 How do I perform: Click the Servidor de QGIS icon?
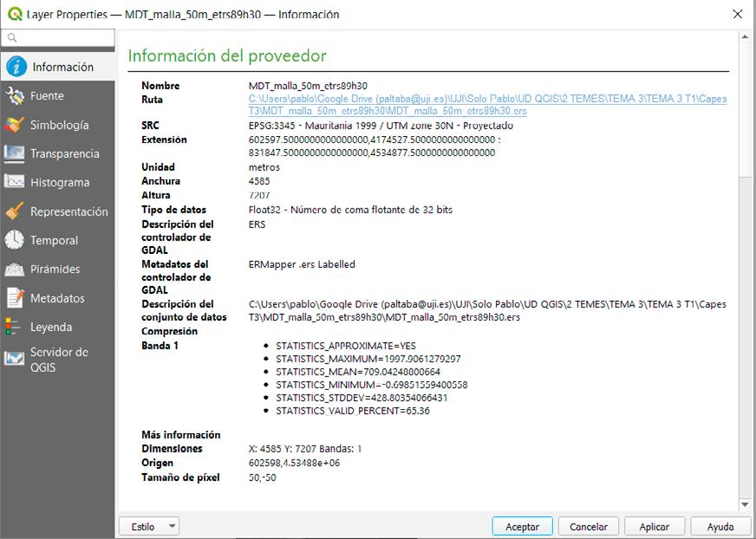(x=15, y=359)
